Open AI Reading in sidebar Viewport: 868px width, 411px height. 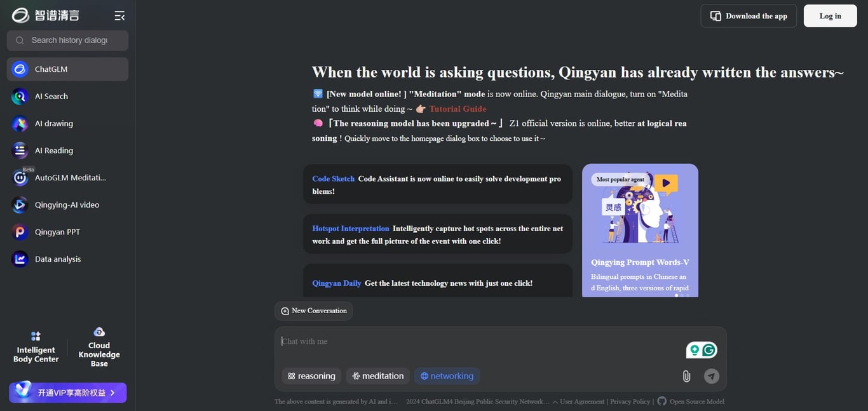pyautogui.click(x=67, y=151)
